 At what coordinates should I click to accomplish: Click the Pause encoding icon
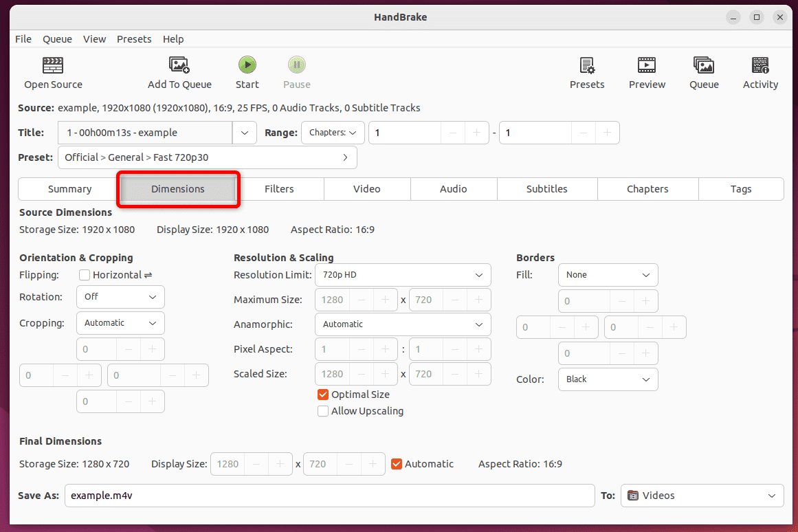[297, 65]
